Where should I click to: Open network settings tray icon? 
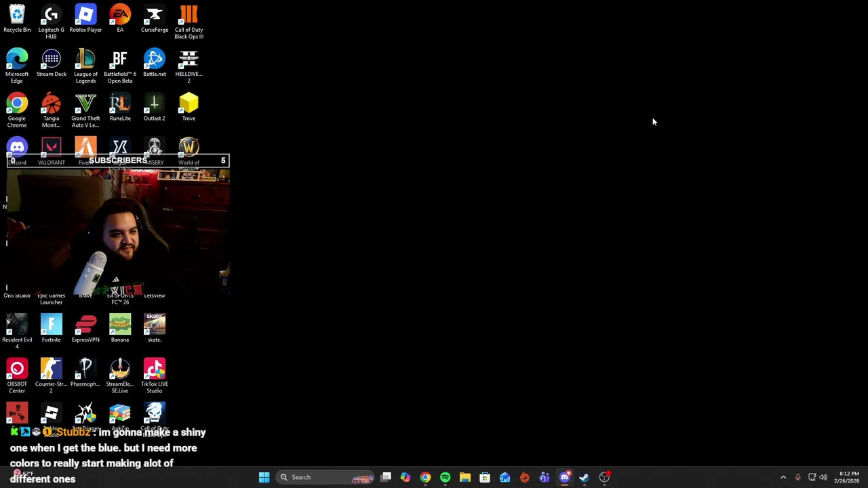click(x=812, y=477)
